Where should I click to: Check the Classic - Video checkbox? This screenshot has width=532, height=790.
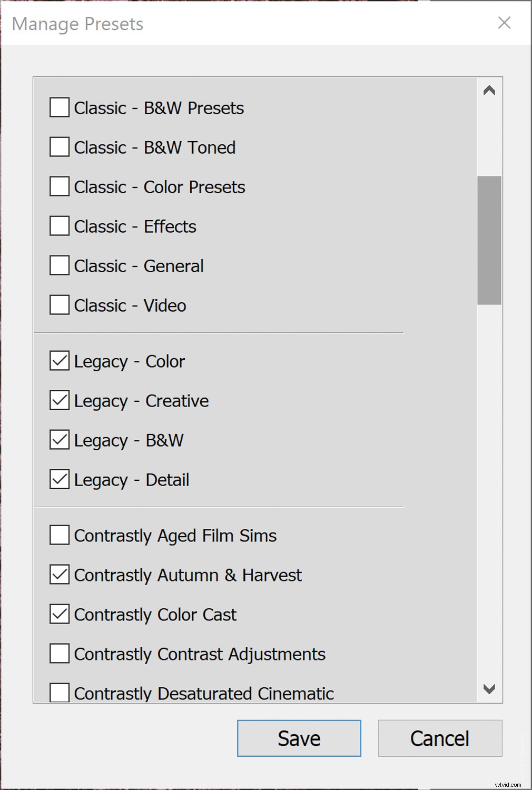coord(58,305)
